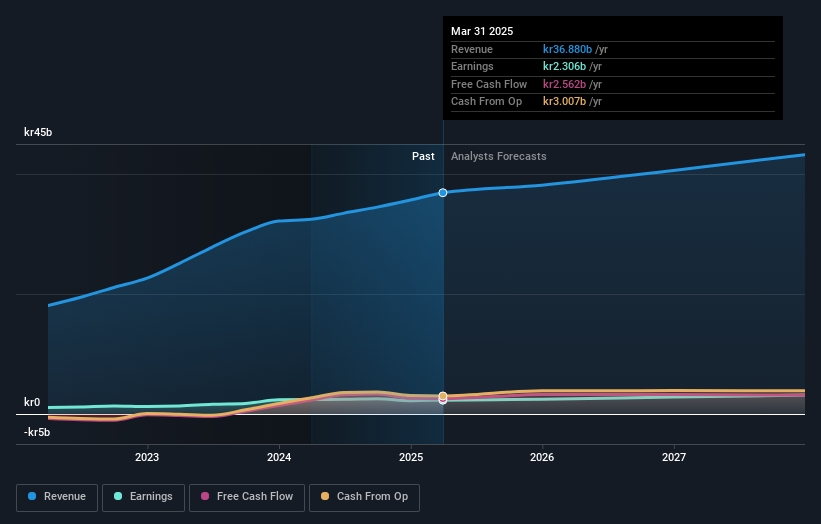
Task: Click the Analysts Forecasts label
Action: (x=498, y=156)
